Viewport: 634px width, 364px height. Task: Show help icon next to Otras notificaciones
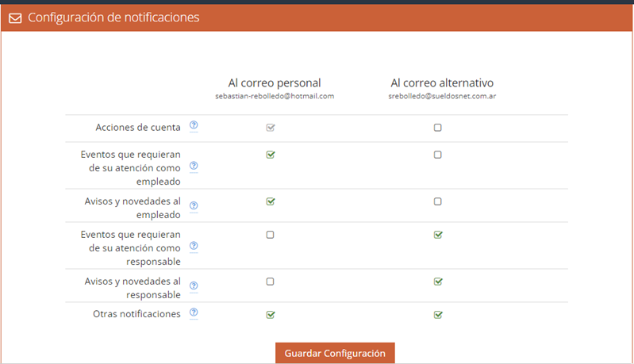[x=194, y=312]
